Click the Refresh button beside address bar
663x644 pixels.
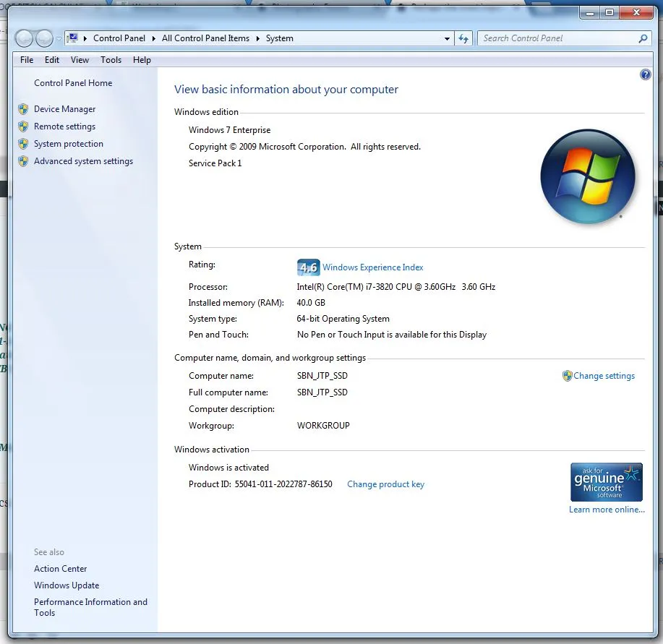463,39
